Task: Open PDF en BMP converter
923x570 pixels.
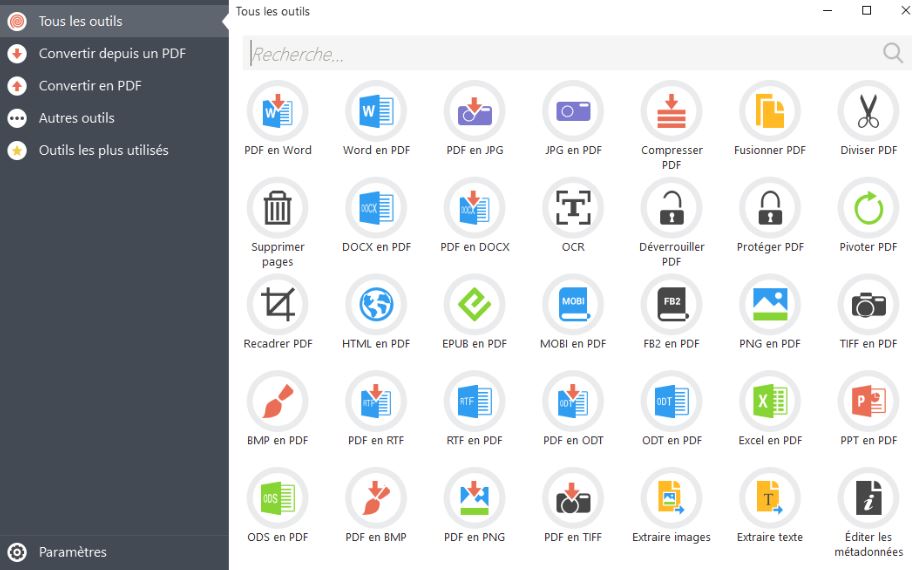Action: click(376, 498)
